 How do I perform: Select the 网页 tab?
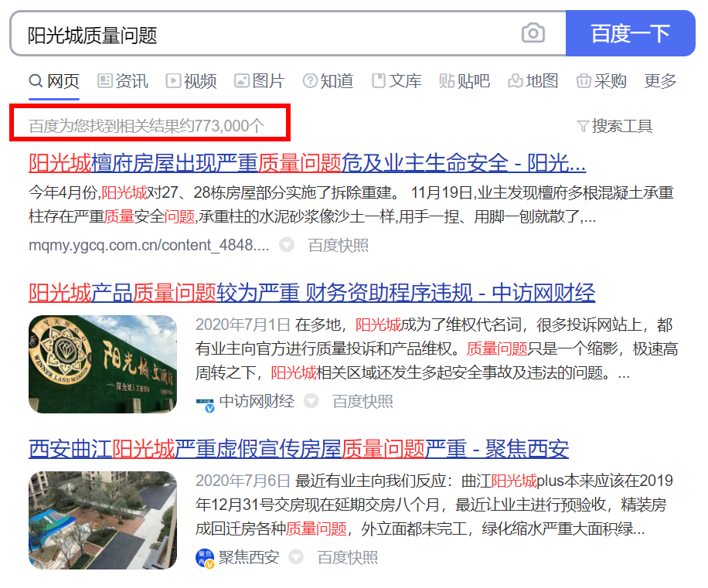coord(54,81)
